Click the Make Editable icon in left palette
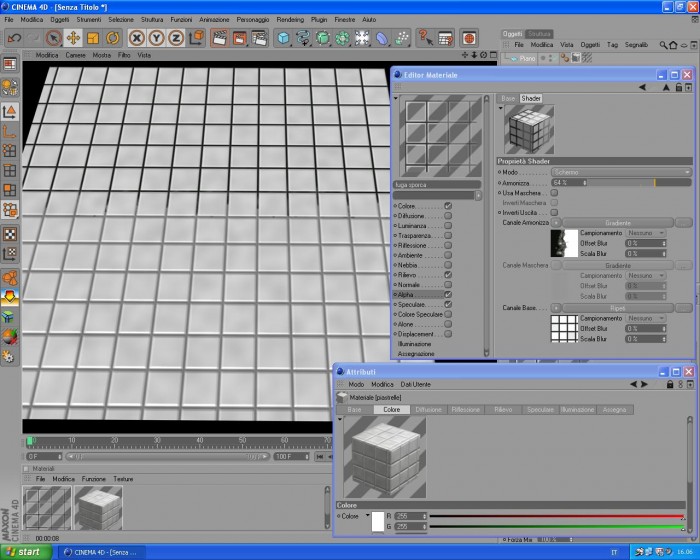Viewport: 700px width, 560px height. (10, 87)
